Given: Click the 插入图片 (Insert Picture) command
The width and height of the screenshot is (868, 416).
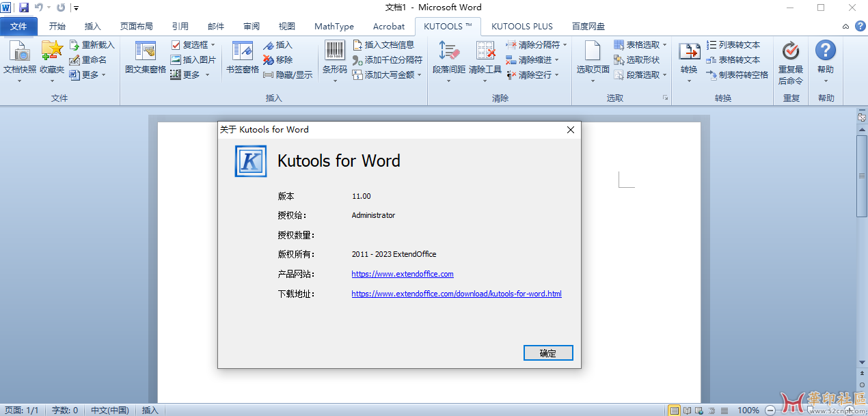Looking at the screenshot, I should (x=193, y=59).
